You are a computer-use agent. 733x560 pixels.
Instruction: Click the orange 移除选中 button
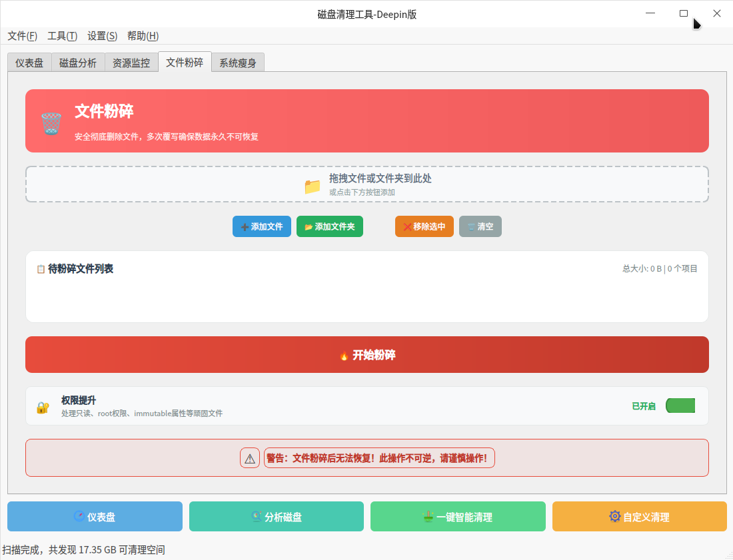(424, 226)
